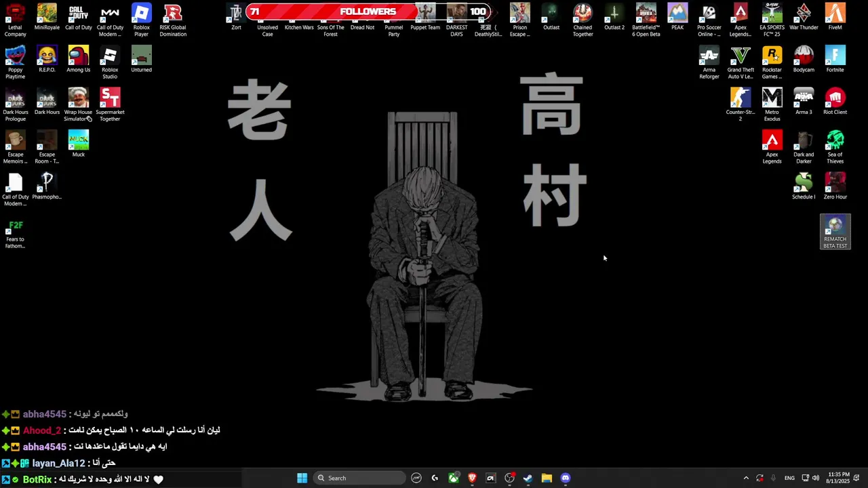Open the R.E.P.O. game shortcut

pyautogui.click(x=47, y=59)
